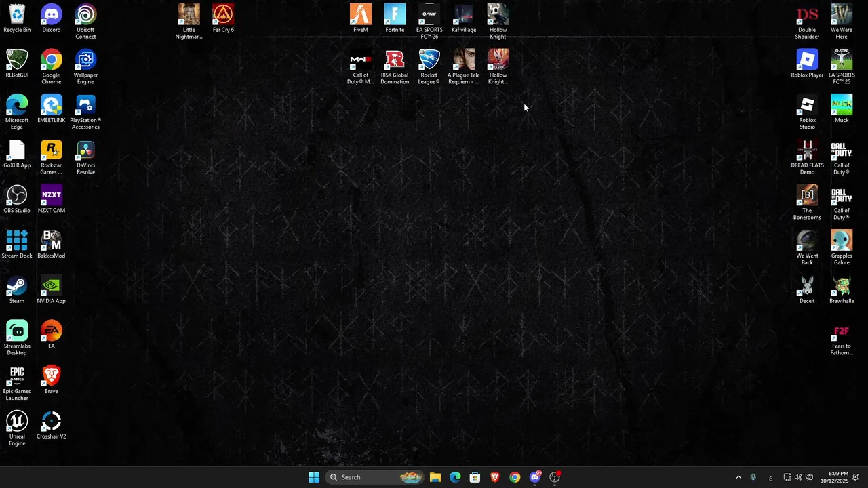Viewport: 868px width, 488px height.
Task: Switch to Discord on the taskbar
Action: click(x=535, y=477)
